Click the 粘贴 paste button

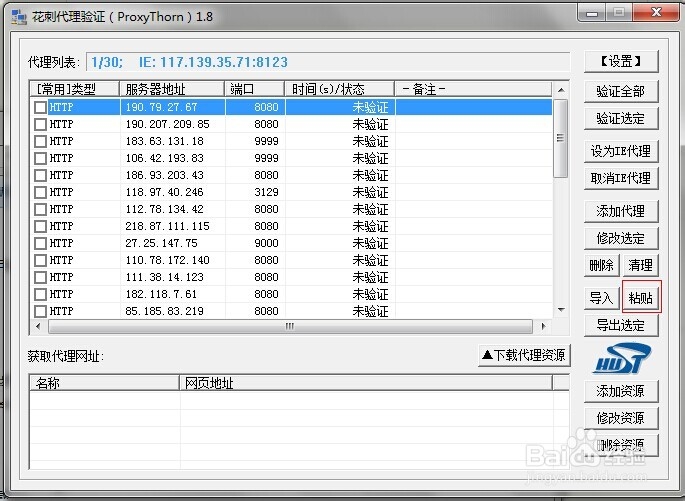tap(640, 299)
